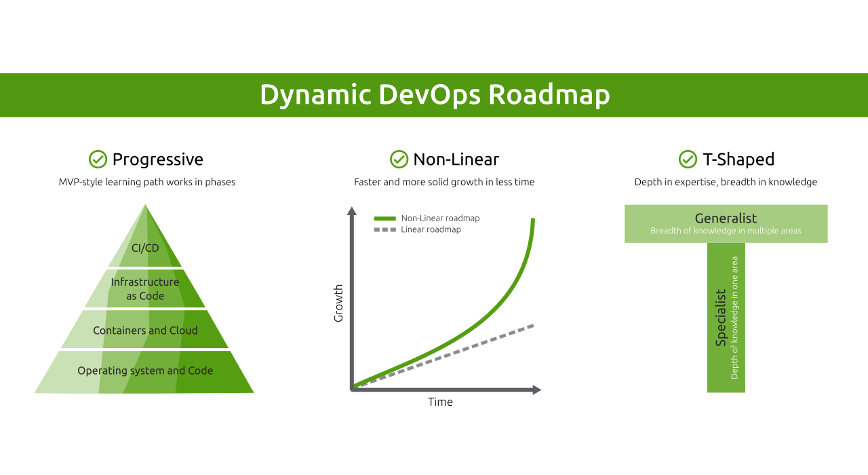The image size is (868, 475).
Task: Click the arrowhead at the end of the Time axis
Action: 536,389
